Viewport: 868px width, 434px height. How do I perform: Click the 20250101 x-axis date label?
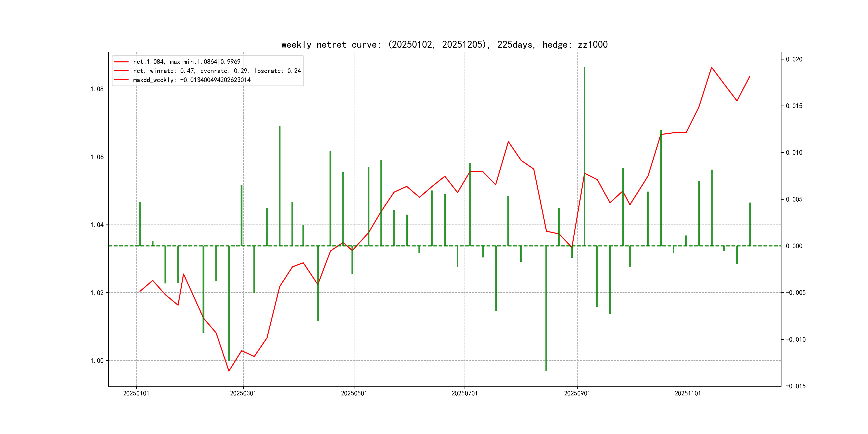point(136,393)
